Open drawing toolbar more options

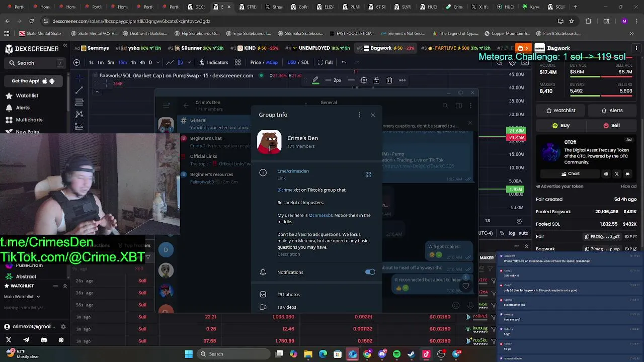click(402, 80)
